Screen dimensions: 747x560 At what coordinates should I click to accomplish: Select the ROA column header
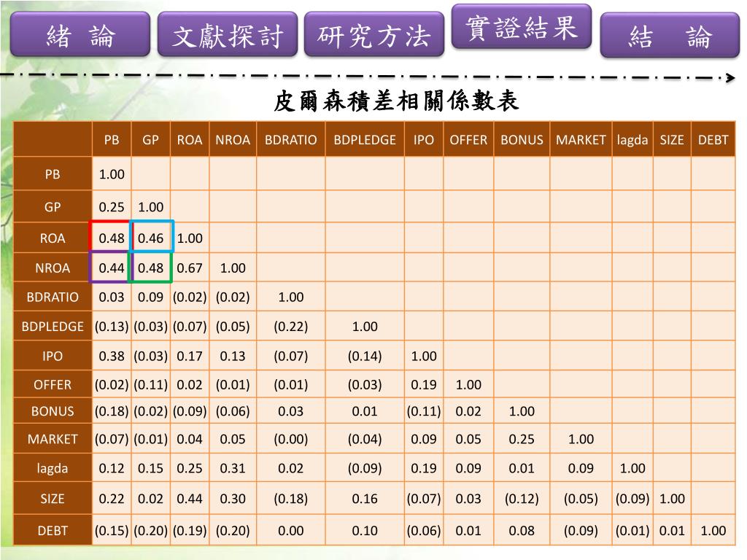coord(190,139)
